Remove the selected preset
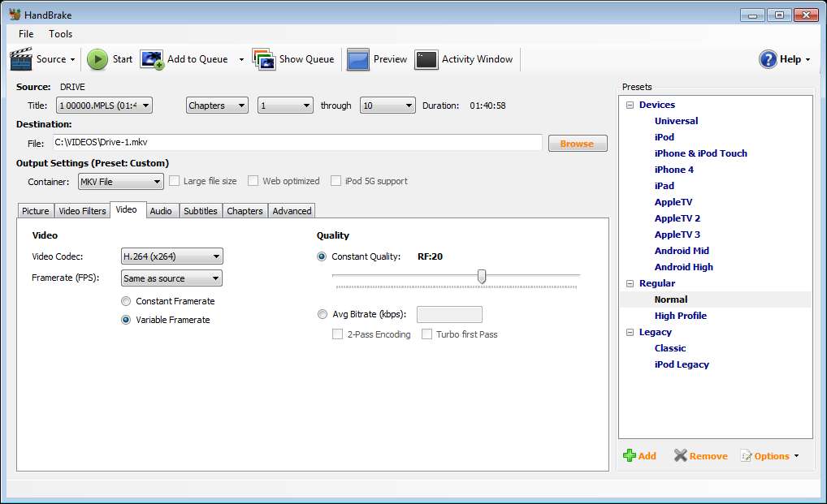 point(700,456)
